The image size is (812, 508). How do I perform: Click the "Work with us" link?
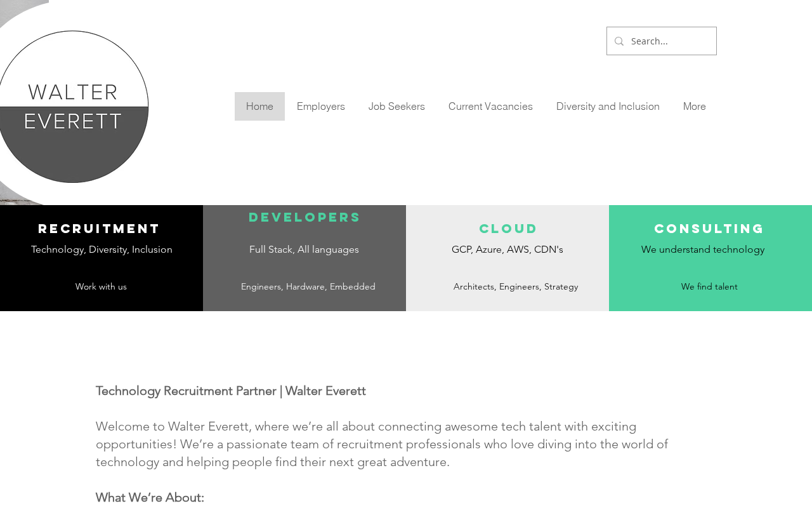coord(101,286)
